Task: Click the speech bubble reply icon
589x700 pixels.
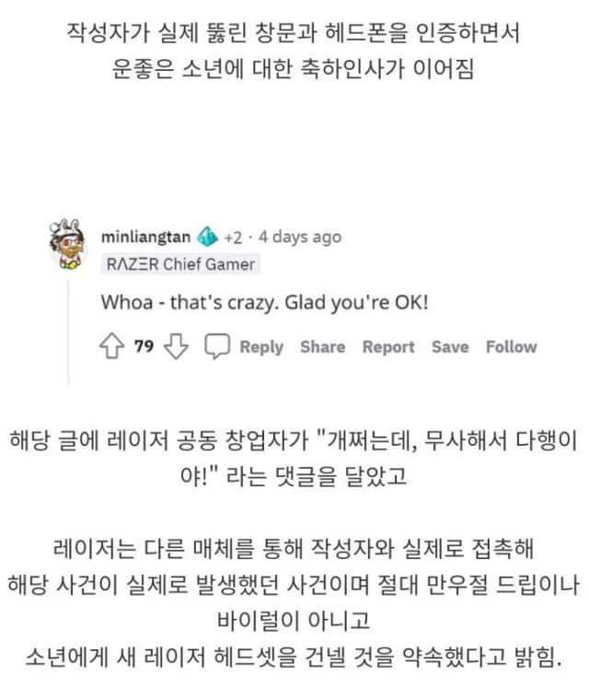Action: 217,346
